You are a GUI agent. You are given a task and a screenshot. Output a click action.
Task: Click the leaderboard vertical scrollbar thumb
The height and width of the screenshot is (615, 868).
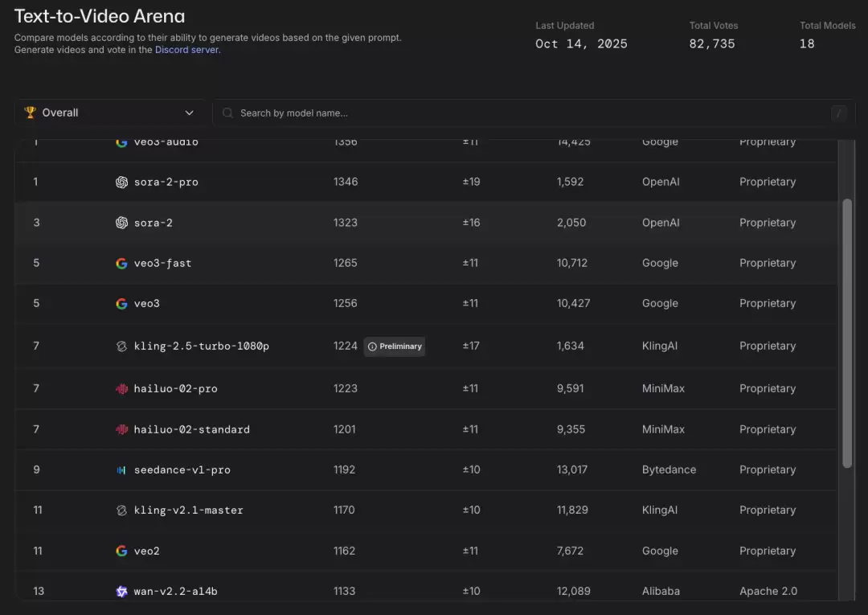pos(846,333)
